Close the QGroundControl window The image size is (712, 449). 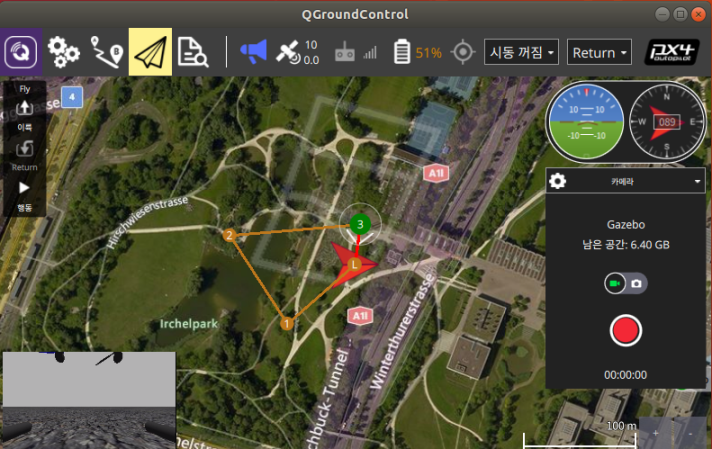click(698, 15)
